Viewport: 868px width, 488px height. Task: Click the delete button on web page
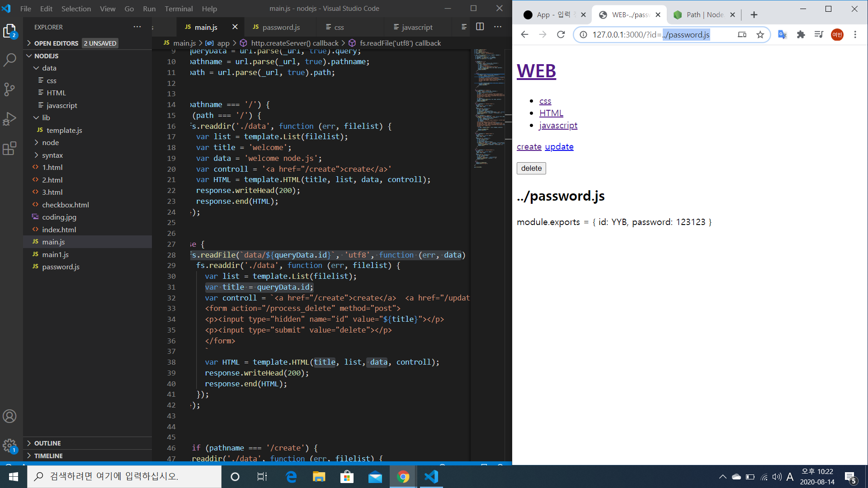[531, 168]
